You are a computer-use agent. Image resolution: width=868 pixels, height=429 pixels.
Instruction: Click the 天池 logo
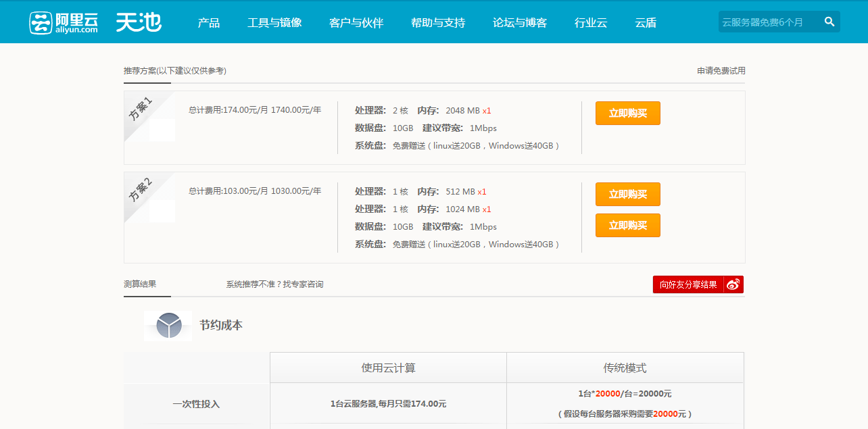coord(139,22)
